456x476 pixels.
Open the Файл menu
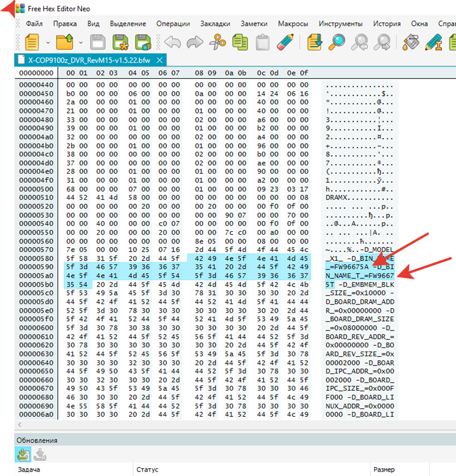coord(34,24)
